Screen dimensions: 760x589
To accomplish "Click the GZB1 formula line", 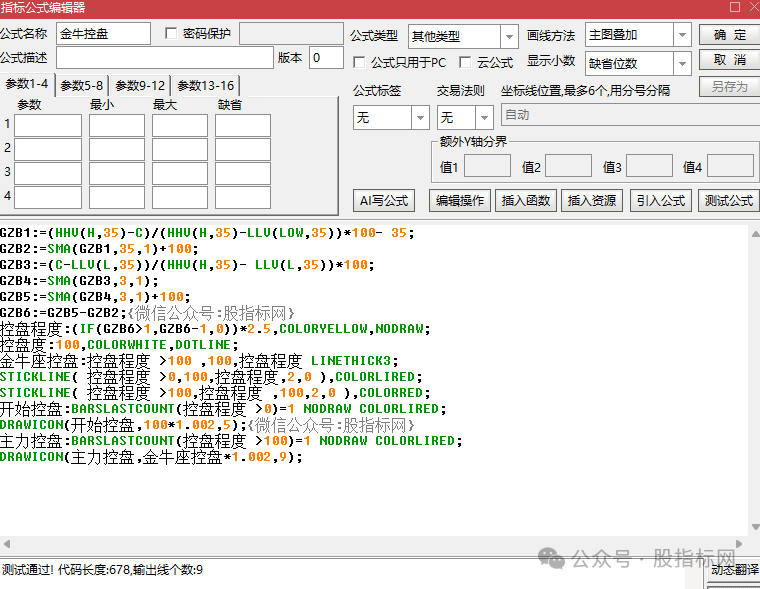I will tap(207, 233).
